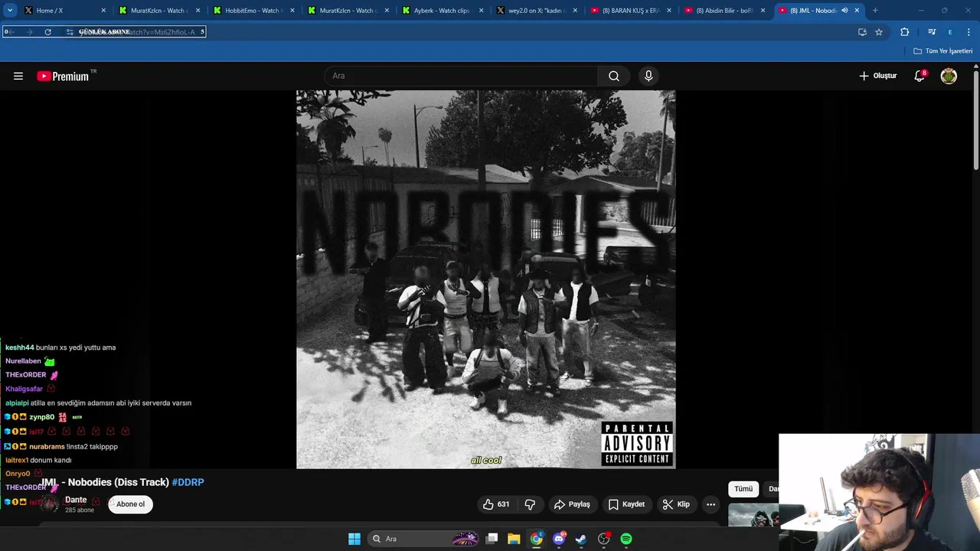Open a new browser tab
Viewport: 980px width, 551px height.
coord(875,11)
